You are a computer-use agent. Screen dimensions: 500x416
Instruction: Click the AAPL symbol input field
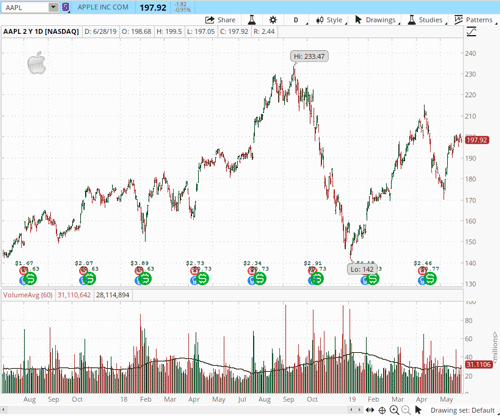pyautogui.click(x=25, y=7)
